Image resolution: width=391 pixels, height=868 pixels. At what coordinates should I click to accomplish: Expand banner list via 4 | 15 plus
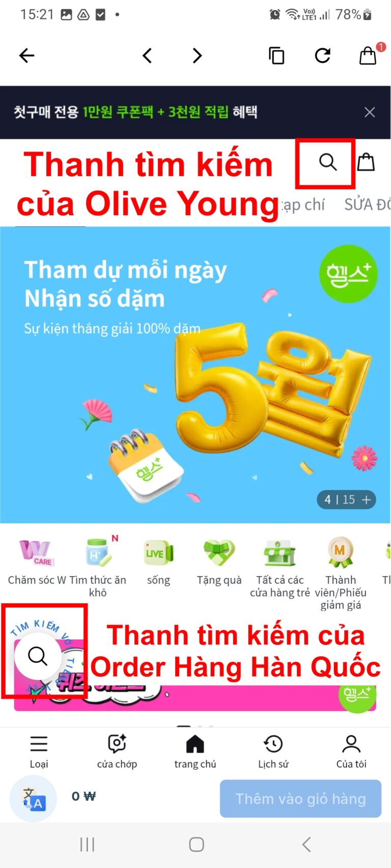click(347, 499)
